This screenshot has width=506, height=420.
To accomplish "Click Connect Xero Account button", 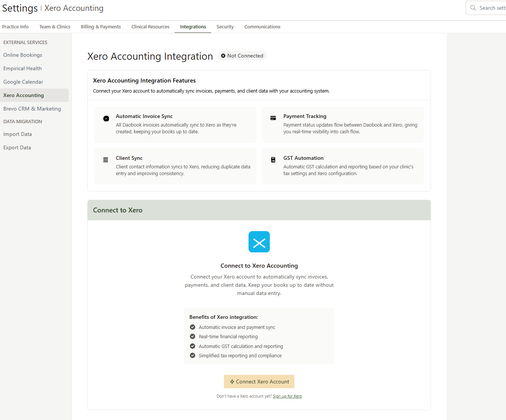I will [x=259, y=382].
